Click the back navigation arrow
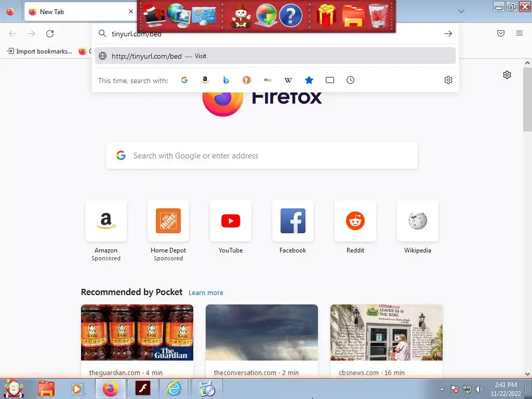This screenshot has height=399, width=532. coord(12,34)
